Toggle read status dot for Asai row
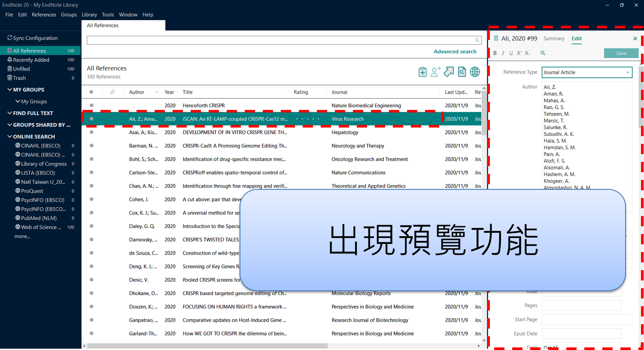The height and width of the screenshot is (350, 644). (x=91, y=132)
